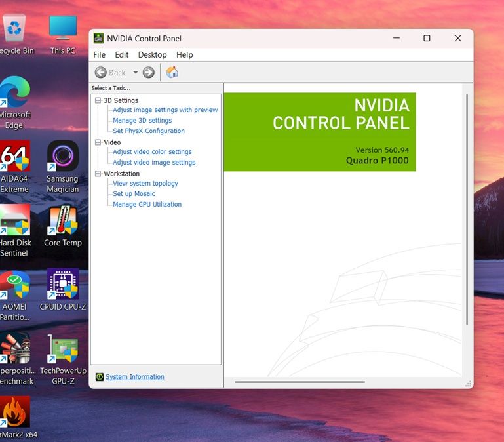This screenshot has width=504, height=442.
Task: Open Adjust video color settings
Action: coord(152,152)
